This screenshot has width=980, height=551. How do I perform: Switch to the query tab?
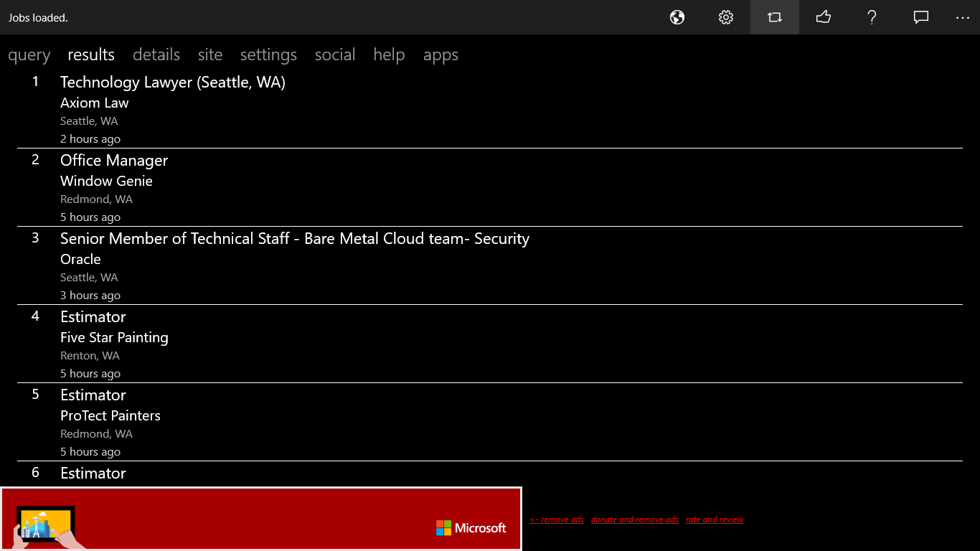coord(29,55)
